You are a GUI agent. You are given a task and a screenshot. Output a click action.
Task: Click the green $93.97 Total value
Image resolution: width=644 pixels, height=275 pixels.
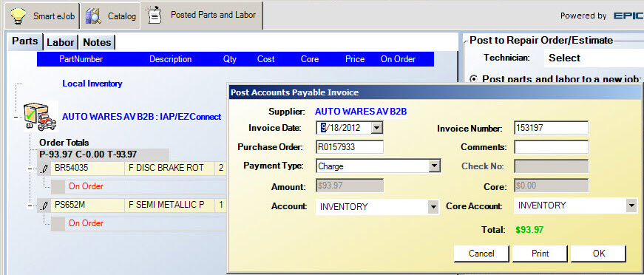pos(529,230)
